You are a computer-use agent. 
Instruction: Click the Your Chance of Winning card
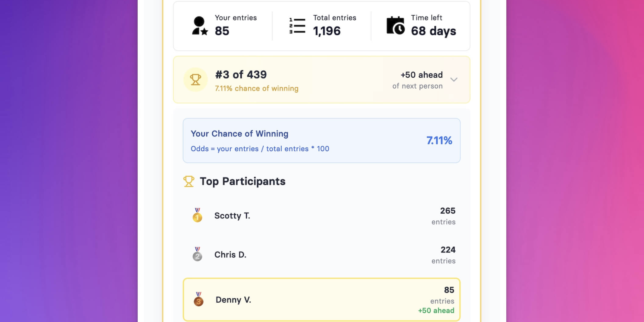pos(306,140)
